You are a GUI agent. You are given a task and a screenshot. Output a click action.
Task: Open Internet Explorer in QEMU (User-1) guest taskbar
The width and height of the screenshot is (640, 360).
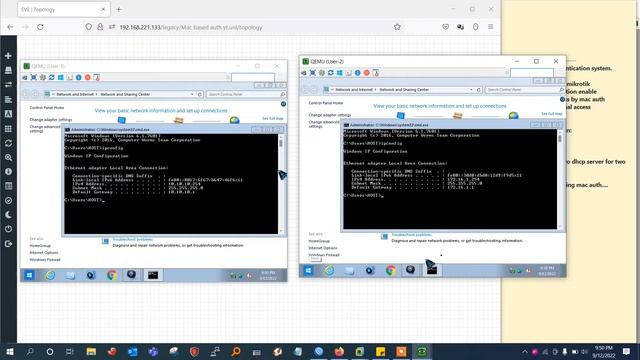tap(50, 275)
